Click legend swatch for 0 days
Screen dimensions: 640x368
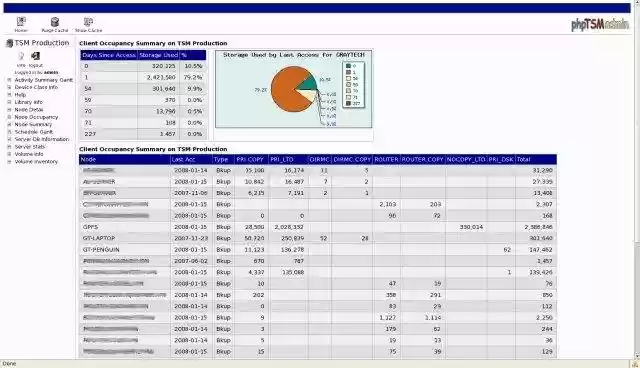click(348, 66)
